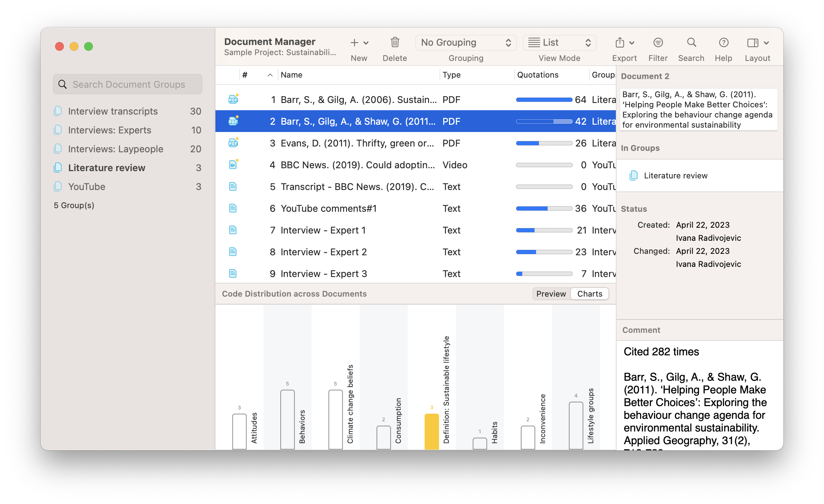Click the Search Document Groups field
The image size is (824, 504).
tap(128, 84)
